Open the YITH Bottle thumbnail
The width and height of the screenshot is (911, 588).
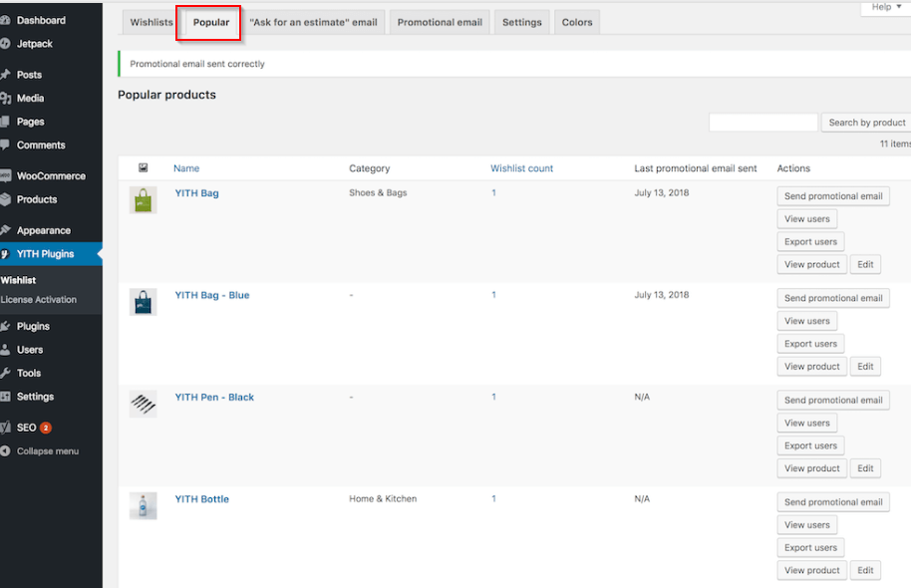pos(143,506)
